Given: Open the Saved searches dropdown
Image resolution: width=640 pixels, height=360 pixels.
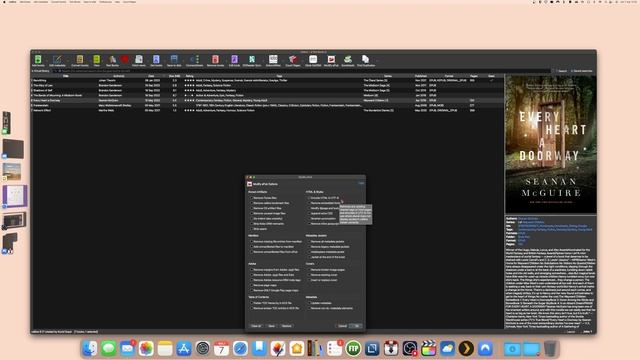Looking at the screenshot, I should (x=581, y=71).
